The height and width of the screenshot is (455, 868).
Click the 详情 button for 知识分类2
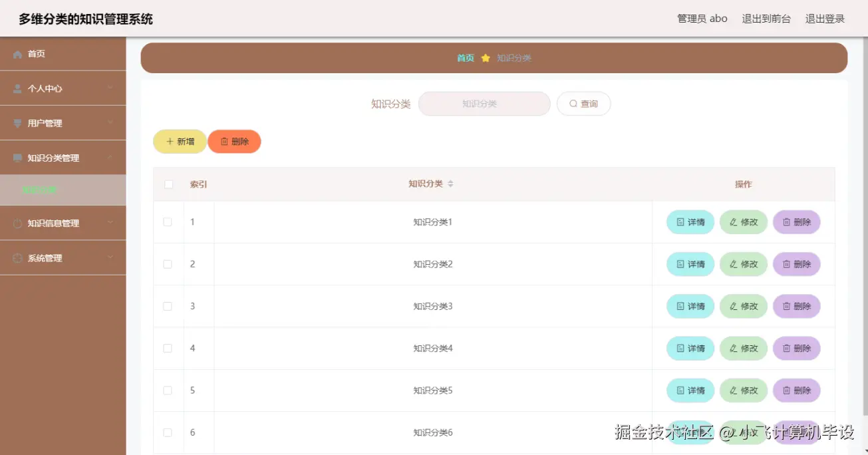tap(690, 264)
